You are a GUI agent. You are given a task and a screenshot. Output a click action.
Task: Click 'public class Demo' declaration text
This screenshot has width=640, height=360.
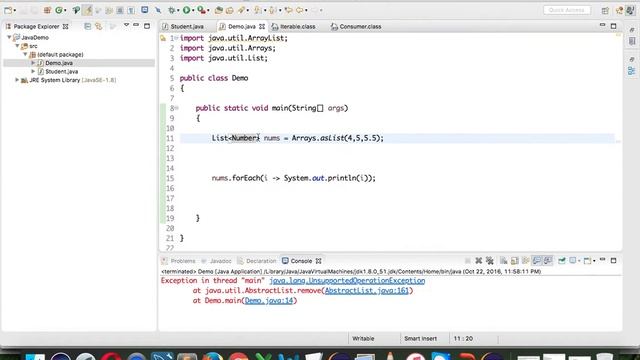click(x=214, y=78)
